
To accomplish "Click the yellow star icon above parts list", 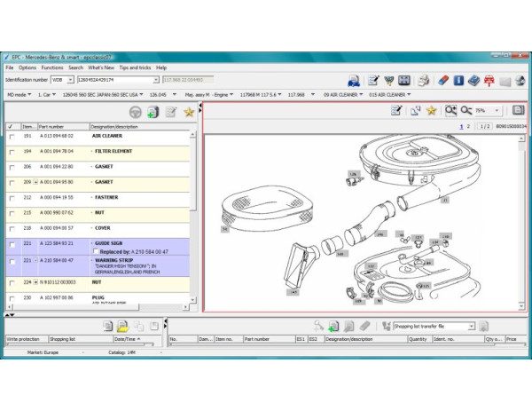I will [x=188, y=112].
